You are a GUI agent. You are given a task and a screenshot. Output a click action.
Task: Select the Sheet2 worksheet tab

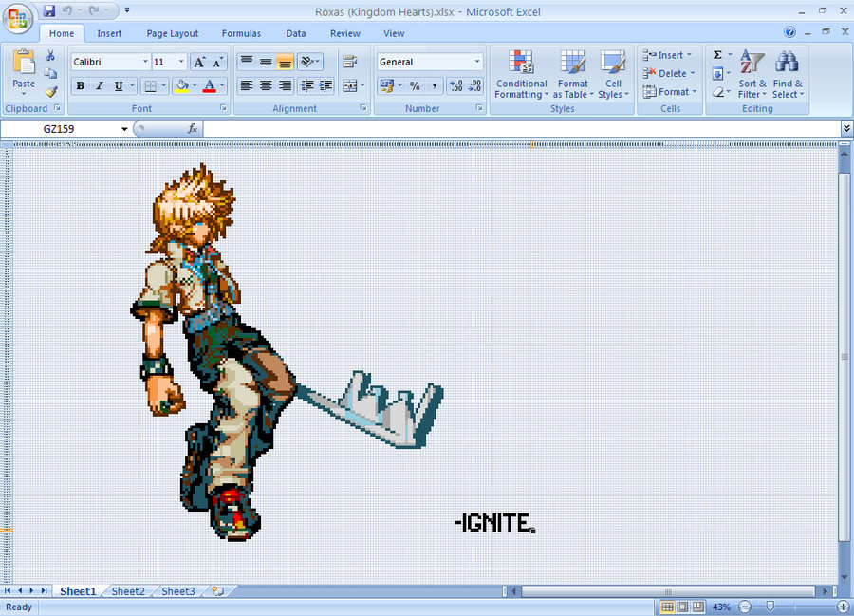point(128,591)
